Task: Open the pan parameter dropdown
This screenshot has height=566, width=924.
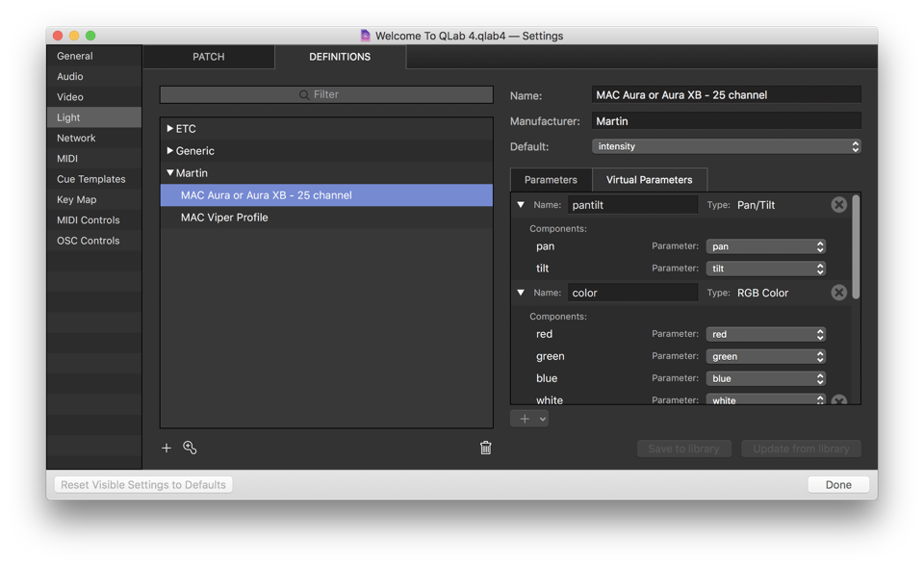Action: point(765,246)
